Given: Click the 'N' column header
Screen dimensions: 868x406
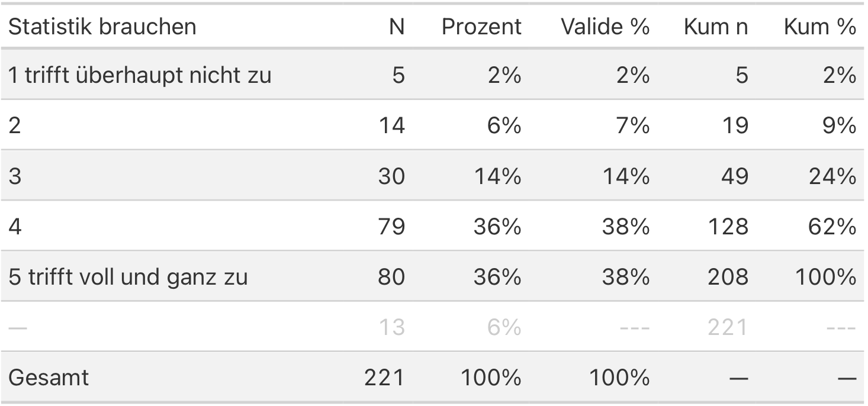Looking at the screenshot, I should point(397,27).
